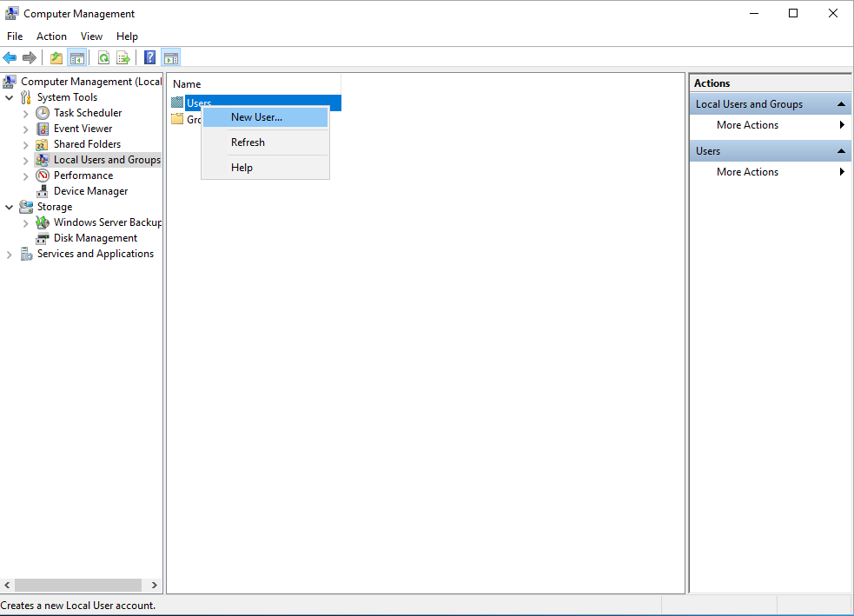This screenshot has width=854, height=616.
Task: Select Shared Folders in the tree
Action: [x=87, y=144]
